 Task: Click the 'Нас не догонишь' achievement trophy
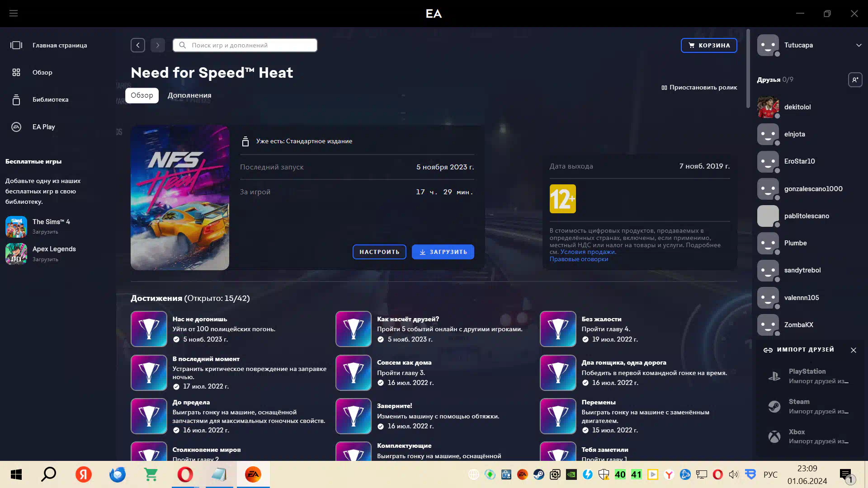tap(149, 329)
